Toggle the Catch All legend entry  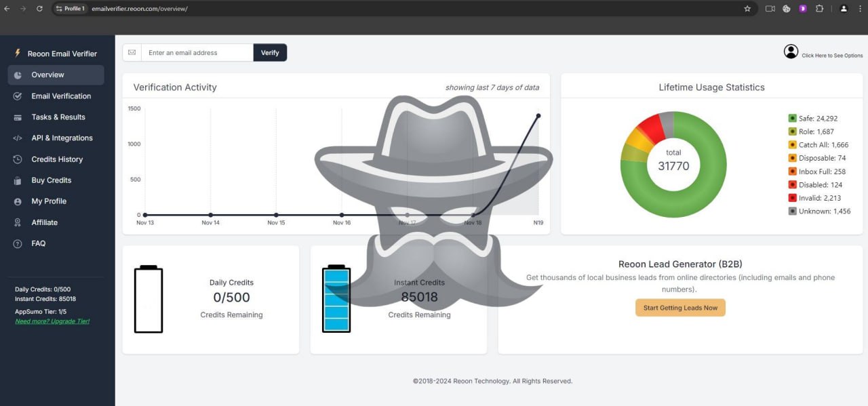818,145
